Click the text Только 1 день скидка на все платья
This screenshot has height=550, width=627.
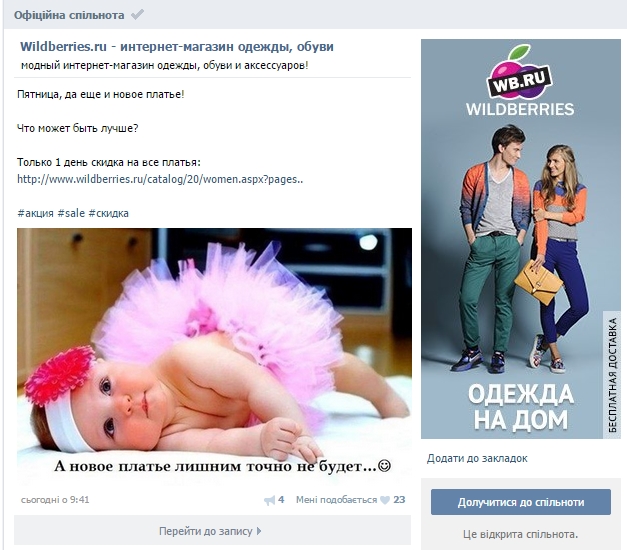pyautogui.click(x=108, y=162)
